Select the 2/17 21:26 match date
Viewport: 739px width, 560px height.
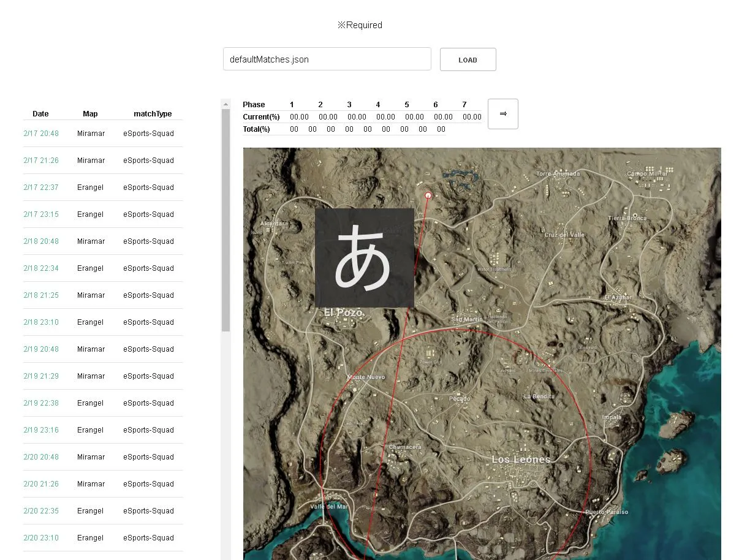pos(41,161)
